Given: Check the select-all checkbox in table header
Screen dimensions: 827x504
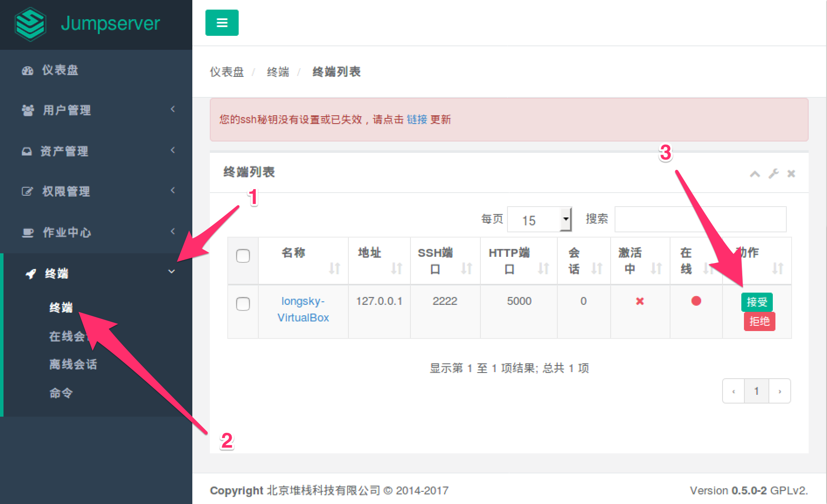Looking at the screenshot, I should pyautogui.click(x=243, y=256).
